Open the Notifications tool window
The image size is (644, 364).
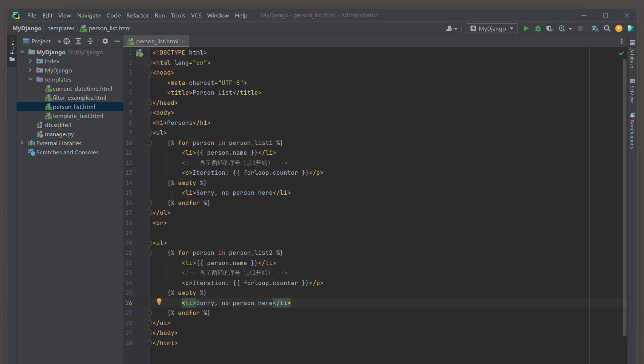(x=632, y=130)
